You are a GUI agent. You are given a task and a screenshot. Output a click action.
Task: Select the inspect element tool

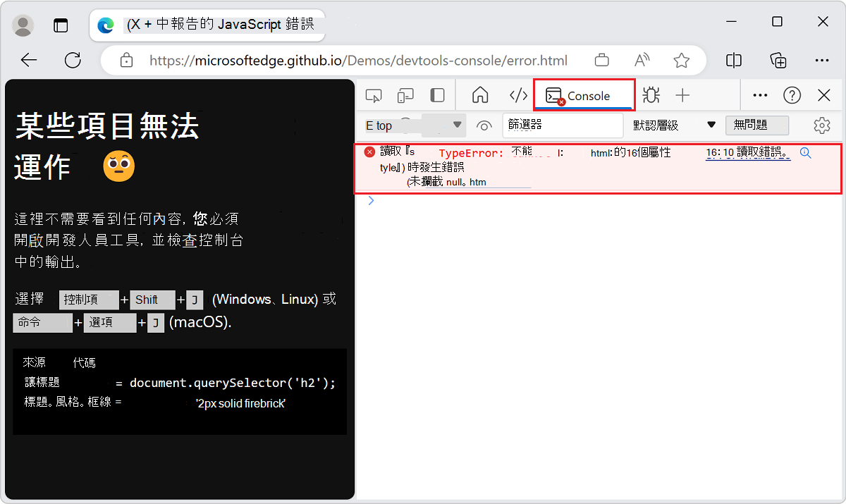(x=373, y=94)
